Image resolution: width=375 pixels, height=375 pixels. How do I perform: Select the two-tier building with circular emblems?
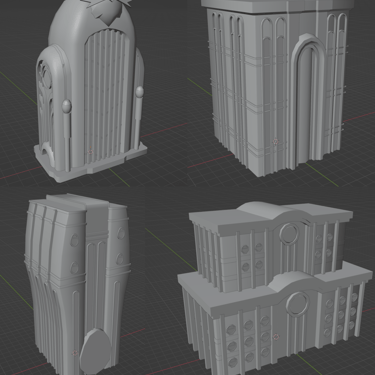pyautogui.click(x=275, y=288)
